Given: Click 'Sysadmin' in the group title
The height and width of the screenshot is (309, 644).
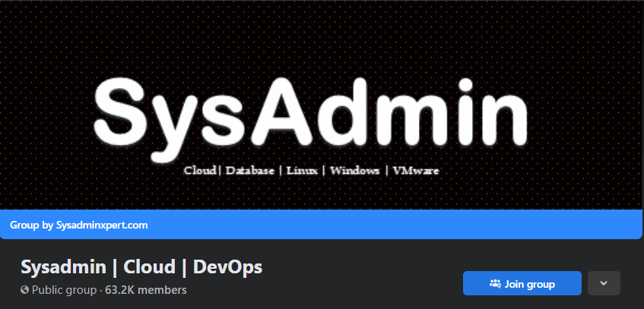Looking at the screenshot, I should coord(64,267).
